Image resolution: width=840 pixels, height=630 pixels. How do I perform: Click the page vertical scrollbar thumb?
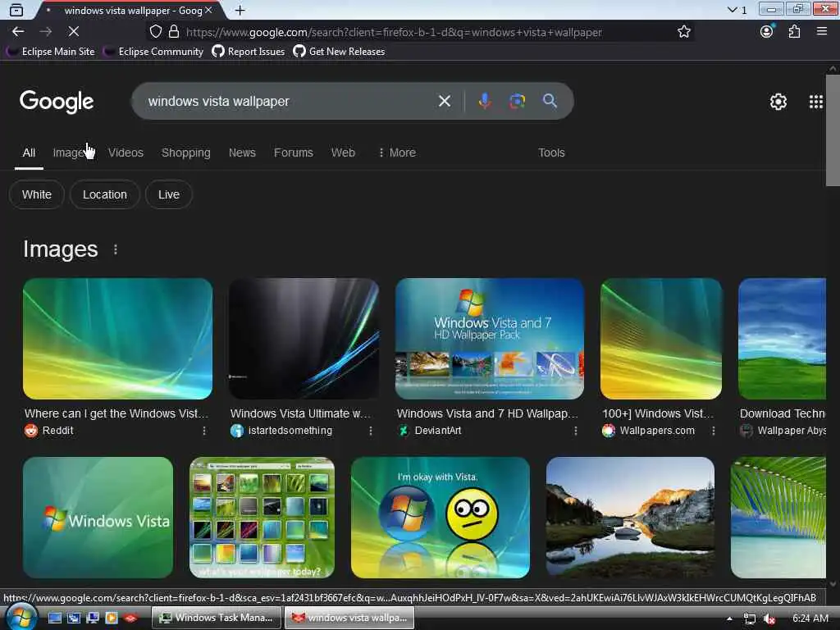pyautogui.click(x=833, y=130)
